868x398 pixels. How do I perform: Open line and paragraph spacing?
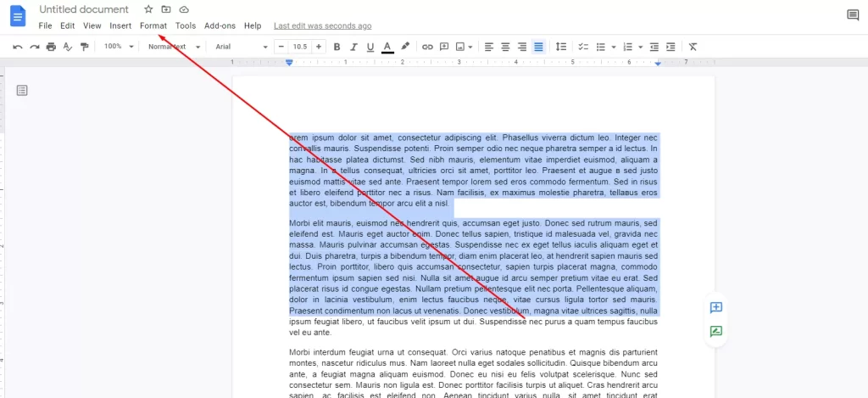561,48
